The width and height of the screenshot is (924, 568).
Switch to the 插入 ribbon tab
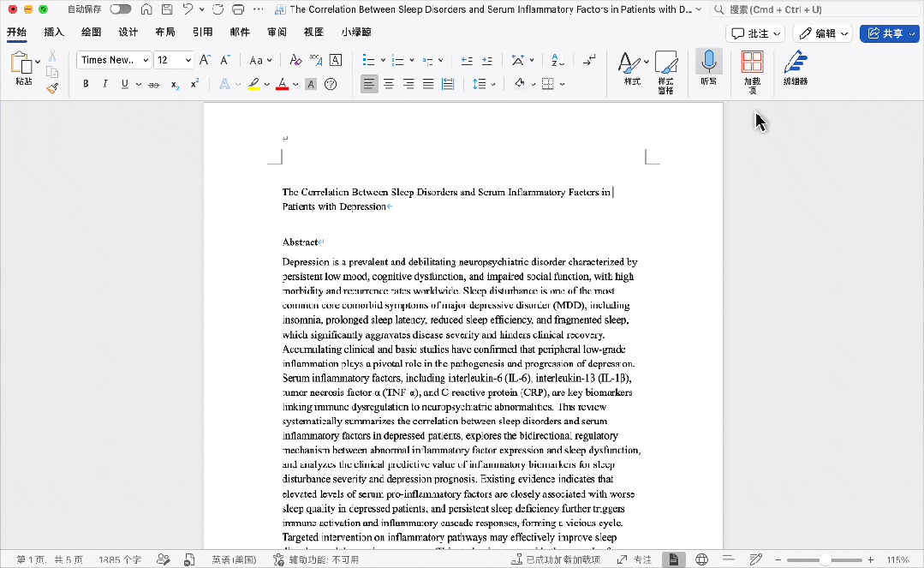pyautogui.click(x=54, y=33)
